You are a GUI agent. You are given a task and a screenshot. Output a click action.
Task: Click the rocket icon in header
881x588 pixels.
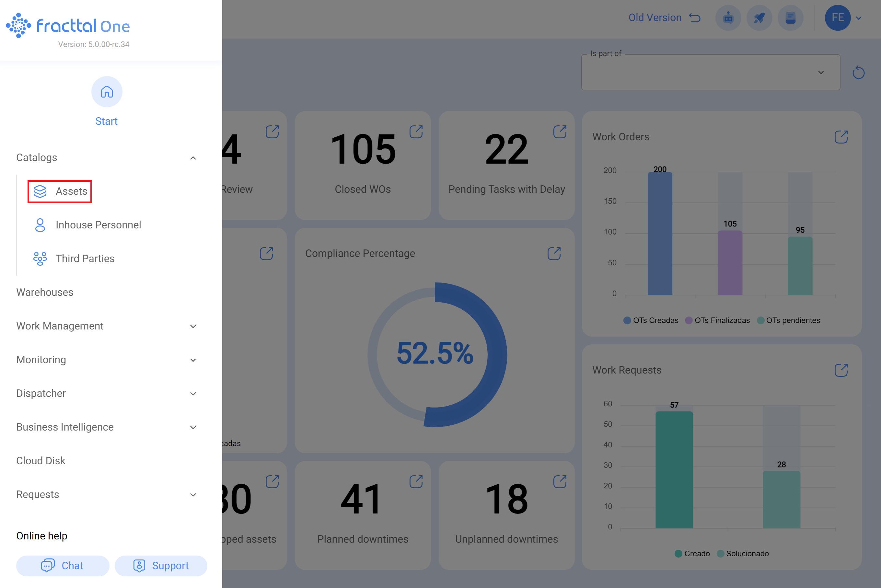click(759, 17)
